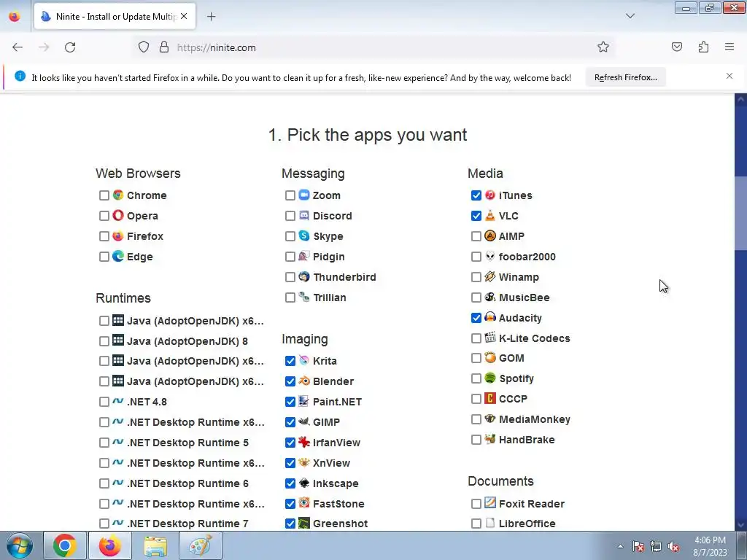Screen dimensions: 747x560
Task: Click the IrfanView red icon
Action: tap(304, 442)
